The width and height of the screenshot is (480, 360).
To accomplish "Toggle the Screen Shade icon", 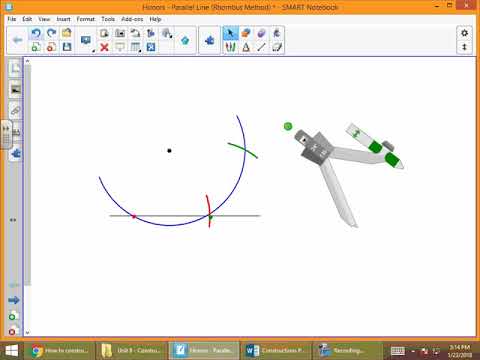I will click(120, 47).
